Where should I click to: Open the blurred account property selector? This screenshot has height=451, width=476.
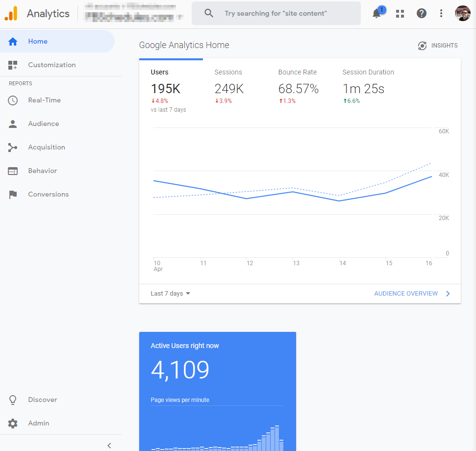[134, 13]
